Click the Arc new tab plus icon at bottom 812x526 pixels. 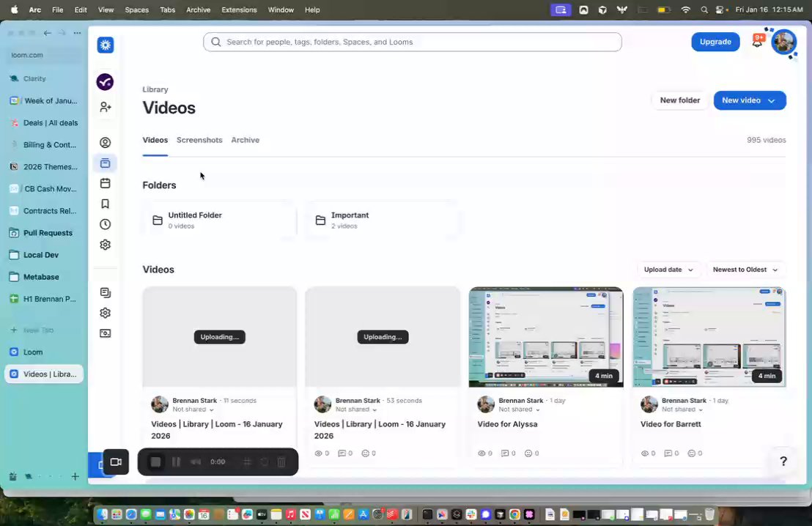(75, 476)
